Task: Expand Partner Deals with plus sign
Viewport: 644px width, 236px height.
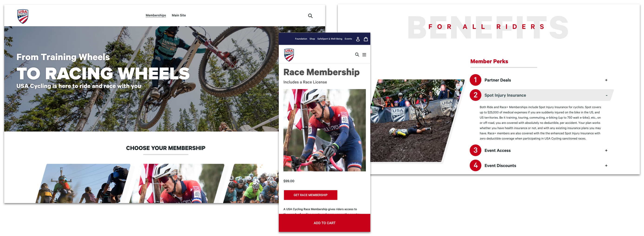Action: pyautogui.click(x=606, y=80)
